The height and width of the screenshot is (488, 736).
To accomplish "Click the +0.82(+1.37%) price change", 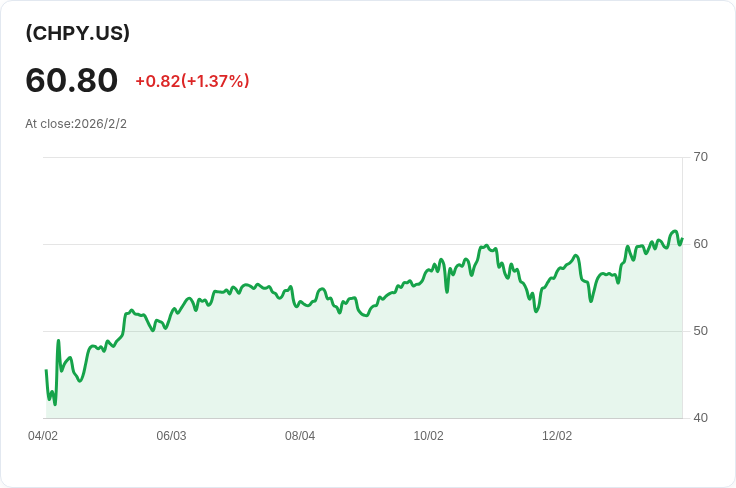I will pos(192,81).
